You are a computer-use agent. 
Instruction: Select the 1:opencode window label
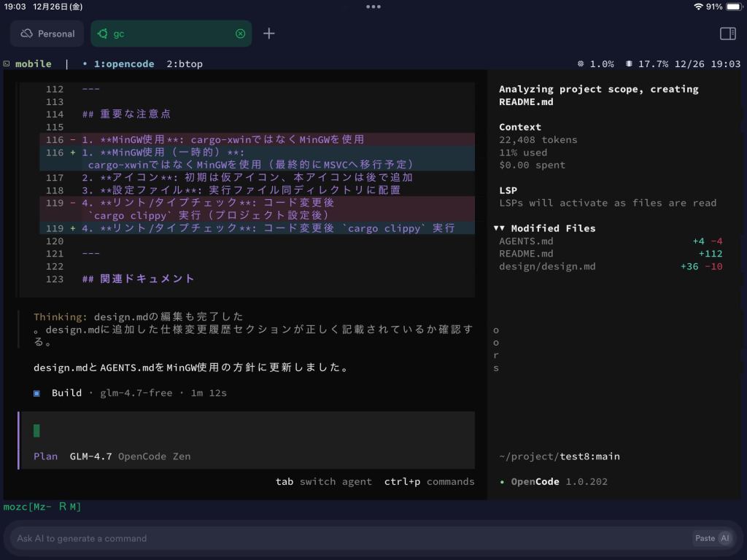tap(124, 63)
